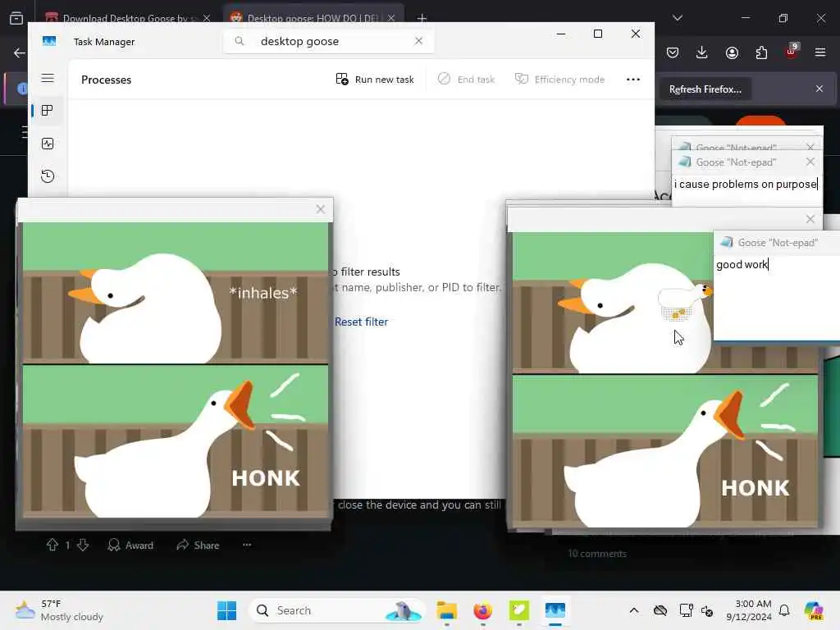The height and width of the screenshot is (630, 840).
Task: Open Task Manager hamburger navigation menu
Action: pyautogui.click(x=47, y=78)
